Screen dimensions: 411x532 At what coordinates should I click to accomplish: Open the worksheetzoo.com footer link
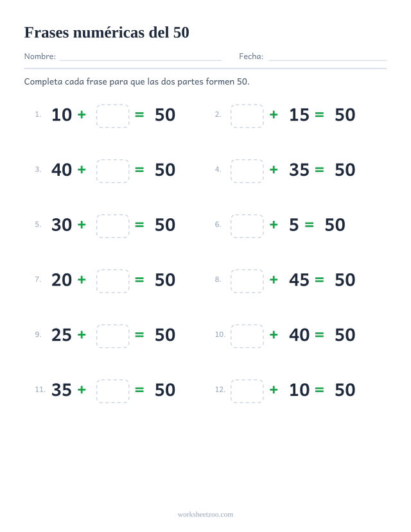pyautogui.click(x=205, y=515)
